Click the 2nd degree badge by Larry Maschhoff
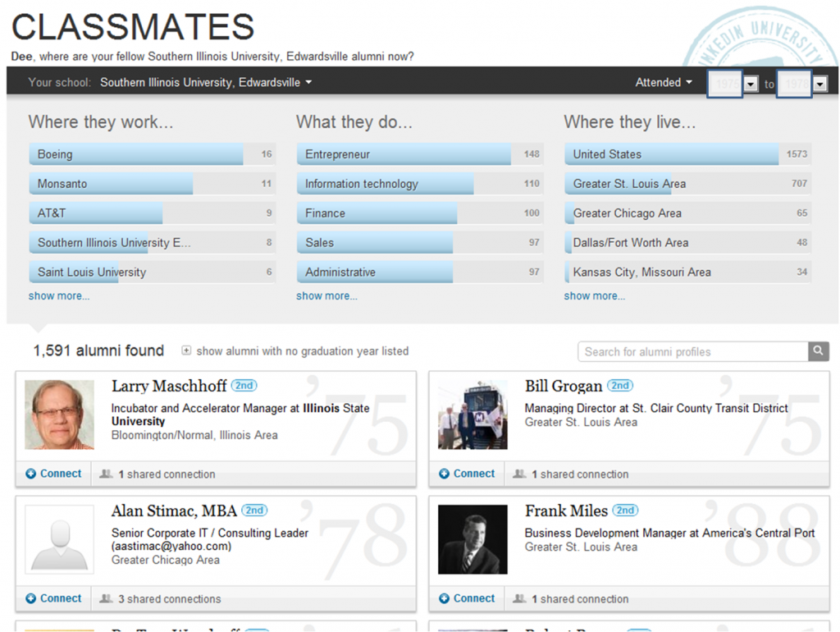The height and width of the screenshot is (632, 840). point(244,386)
